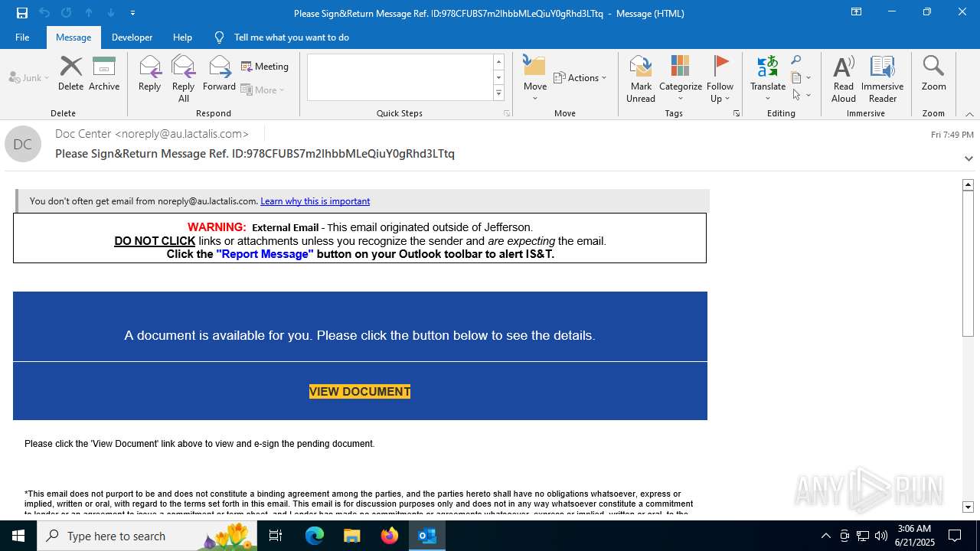
Task: Open the Zoom dialog
Action: [933, 73]
